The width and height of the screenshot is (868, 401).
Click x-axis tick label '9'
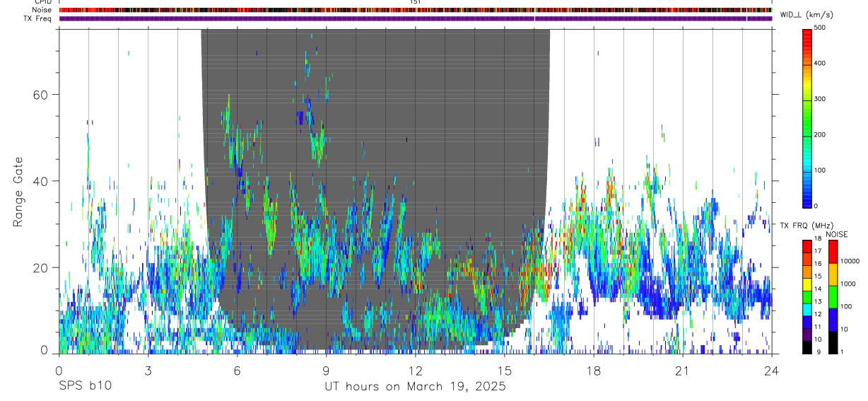pos(326,371)
